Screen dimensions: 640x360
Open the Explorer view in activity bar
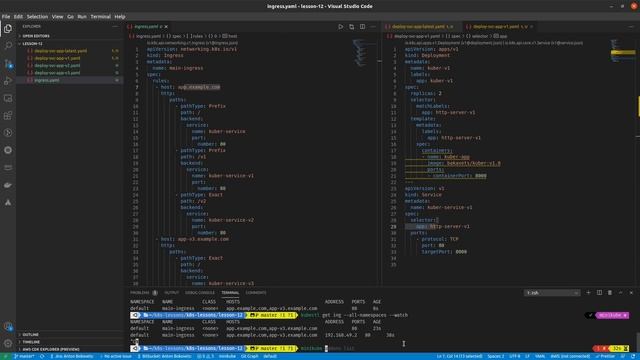click(x=8, y=29)
